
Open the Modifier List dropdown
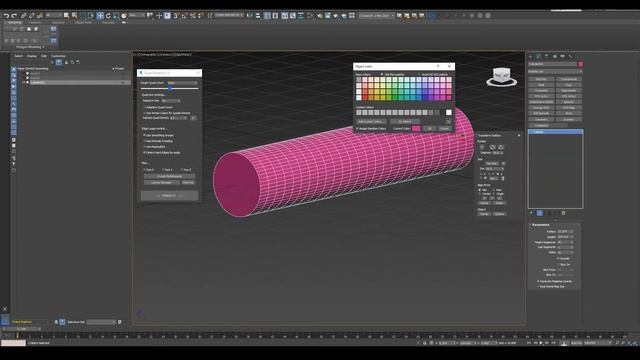click(555, 71)
